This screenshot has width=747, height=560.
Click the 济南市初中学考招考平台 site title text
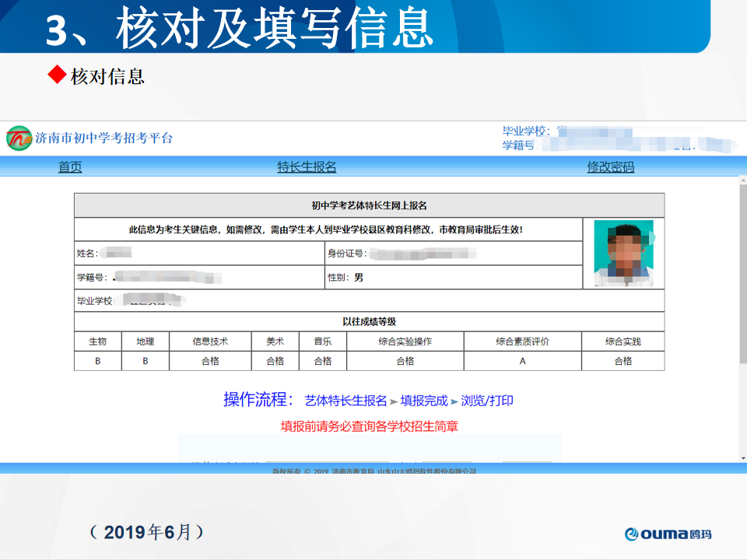point(103,138)
